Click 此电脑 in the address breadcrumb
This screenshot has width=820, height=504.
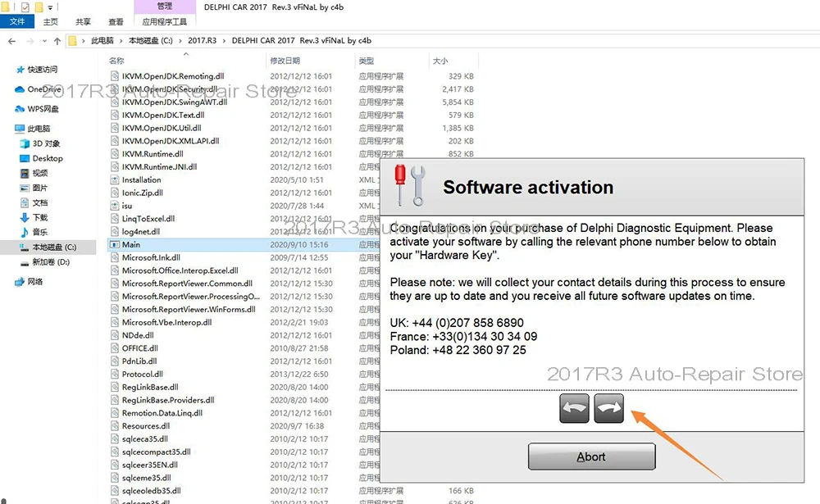coord(102,40)
